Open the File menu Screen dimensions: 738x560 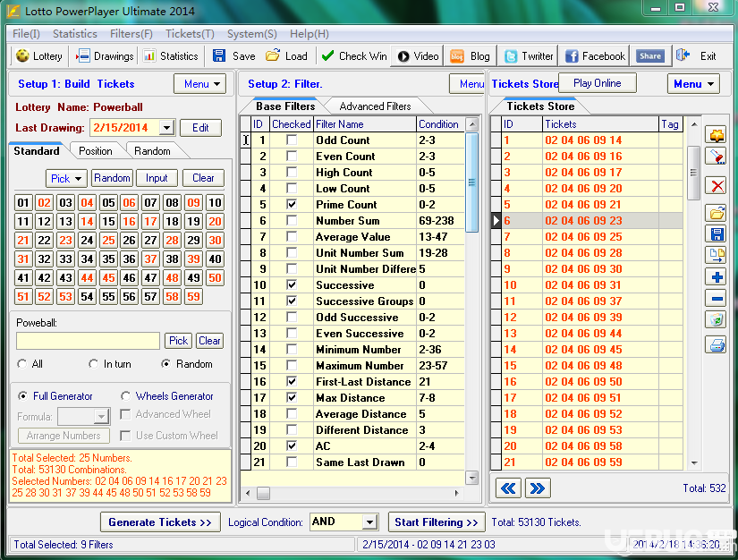click(x=26, y=34)
